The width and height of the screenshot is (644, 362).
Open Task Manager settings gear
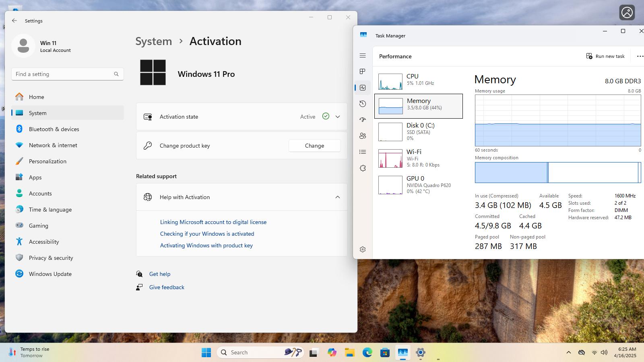coord(363,249)
